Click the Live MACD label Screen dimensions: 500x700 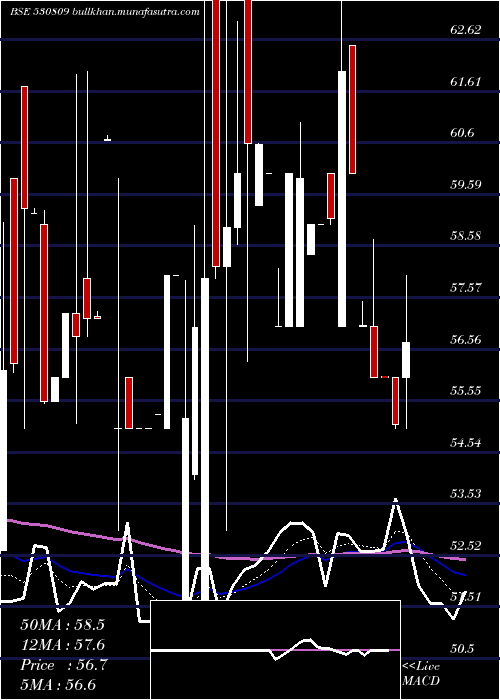[421, 674]
